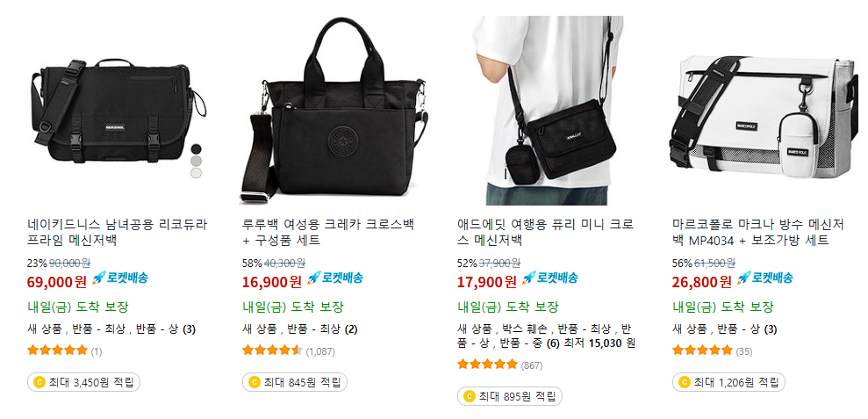Click rocket delivery badge next to 16,900원

coord(335,278)
